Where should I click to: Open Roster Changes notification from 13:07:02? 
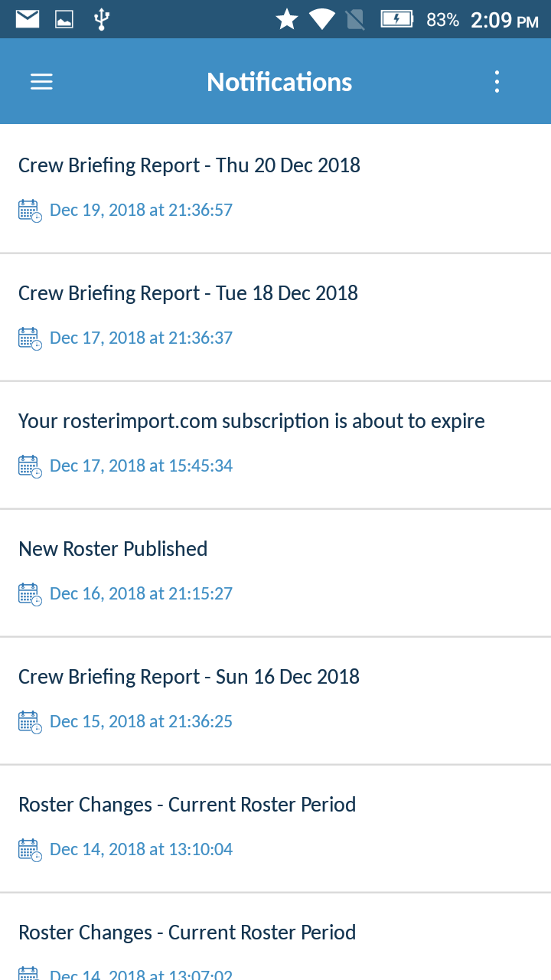[275, 937]
